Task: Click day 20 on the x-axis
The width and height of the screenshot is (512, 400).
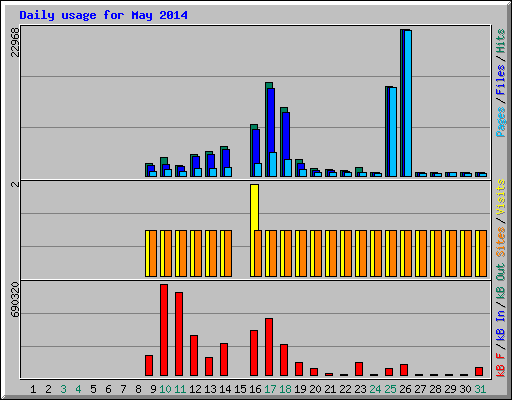Action: tap(315, 389)
